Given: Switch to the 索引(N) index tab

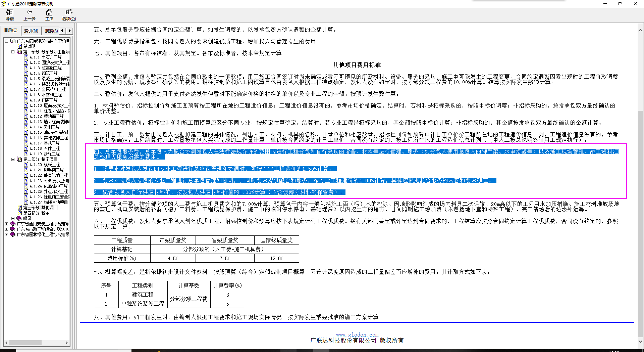Looking at the screenshot, I should click(x=31, y=31).
